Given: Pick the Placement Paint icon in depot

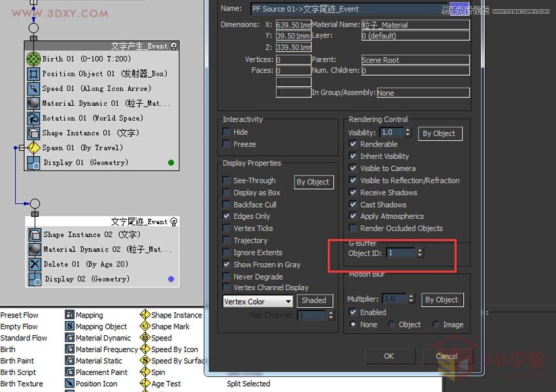Looking at the screenshot, I should point(69,372).
